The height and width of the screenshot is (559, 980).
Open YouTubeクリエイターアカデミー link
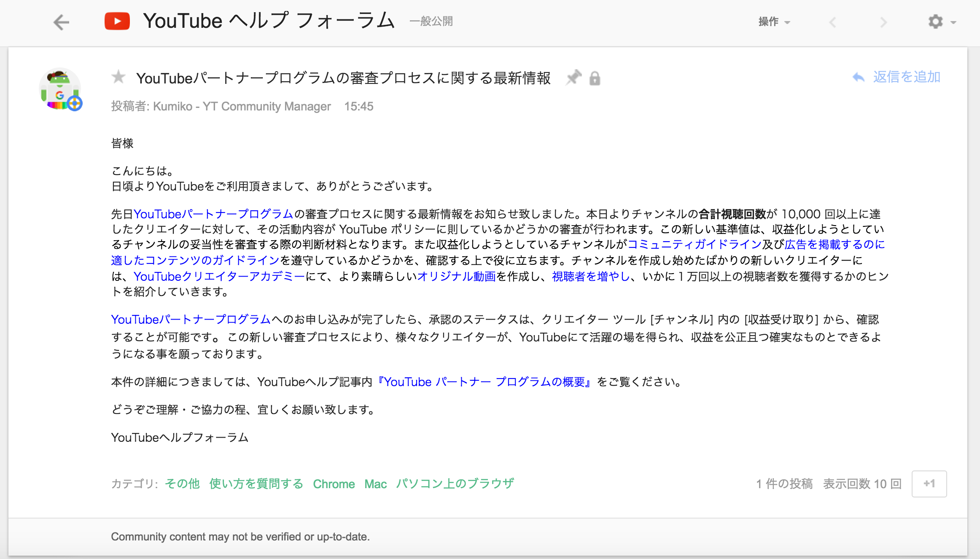(x=219, y=277)
